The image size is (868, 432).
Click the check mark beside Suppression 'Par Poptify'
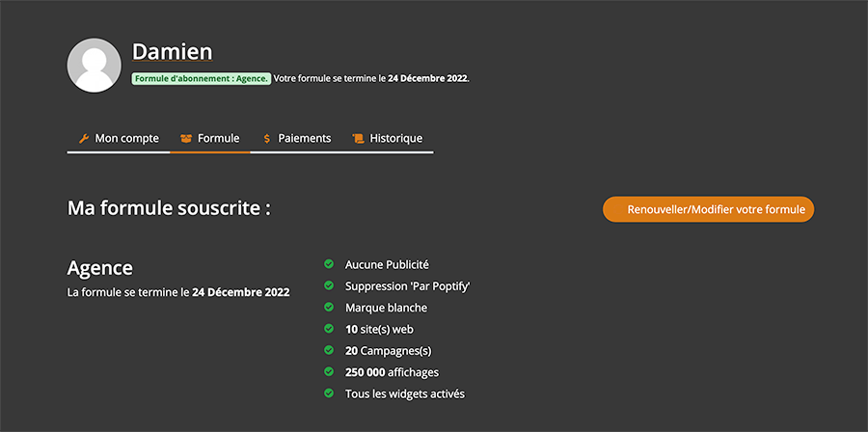[328, 285]
